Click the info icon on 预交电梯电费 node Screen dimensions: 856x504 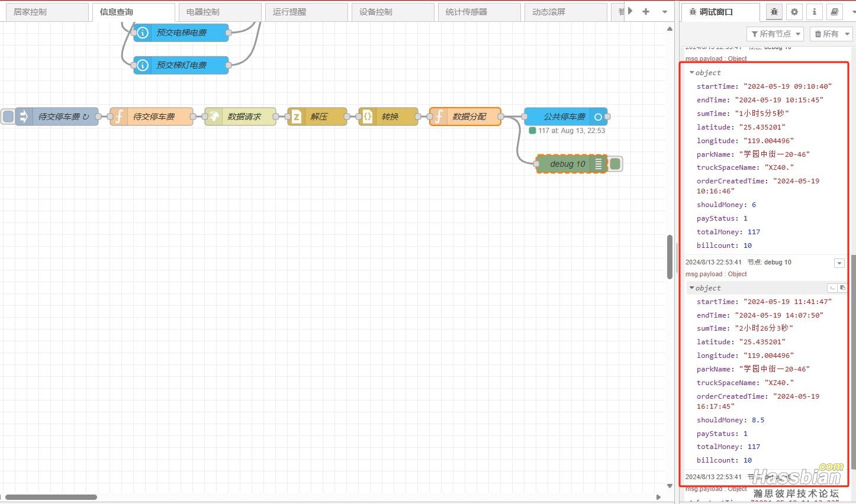143,33
